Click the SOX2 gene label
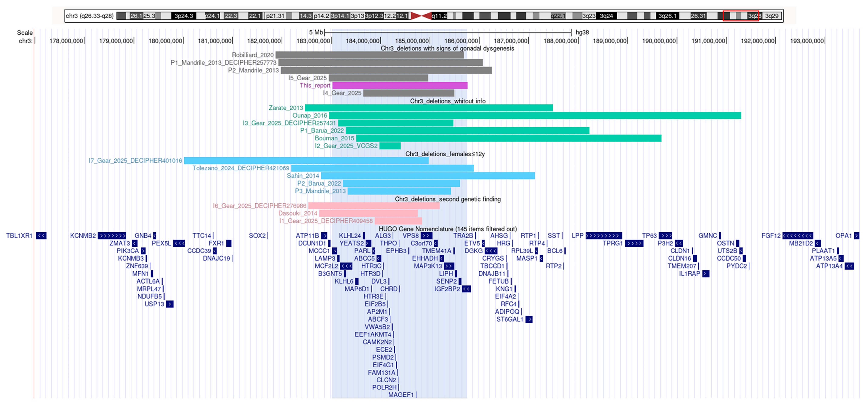The width and height of the screenshot is (868, 405). 257,236
